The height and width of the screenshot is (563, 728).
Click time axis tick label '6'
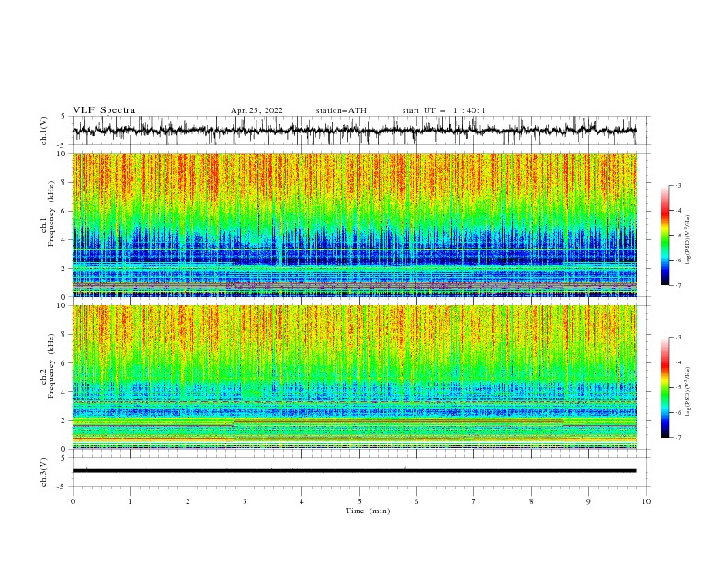click(x=416, y=501)
